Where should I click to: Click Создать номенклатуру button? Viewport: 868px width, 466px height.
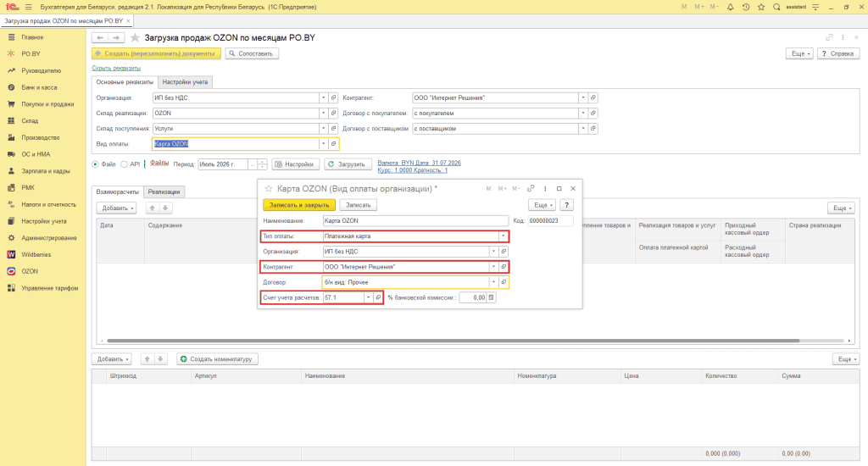pyautogui.click(x=218, y=359)
